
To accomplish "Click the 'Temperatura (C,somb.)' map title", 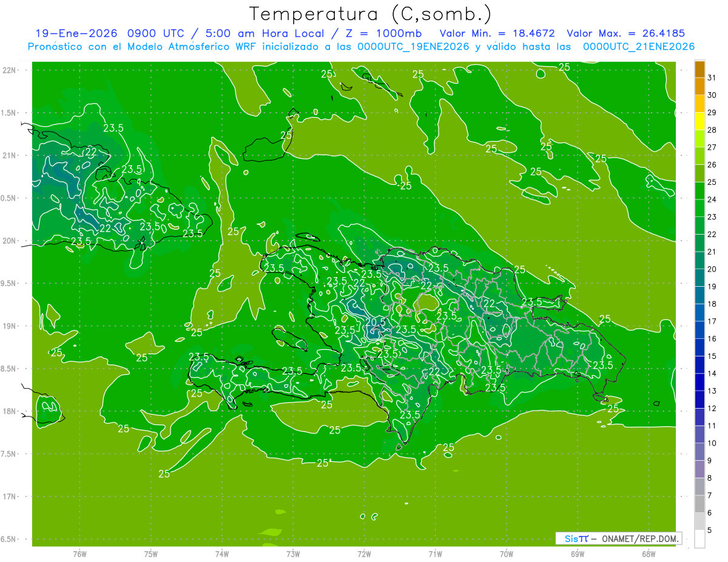I will coord(370,13).
